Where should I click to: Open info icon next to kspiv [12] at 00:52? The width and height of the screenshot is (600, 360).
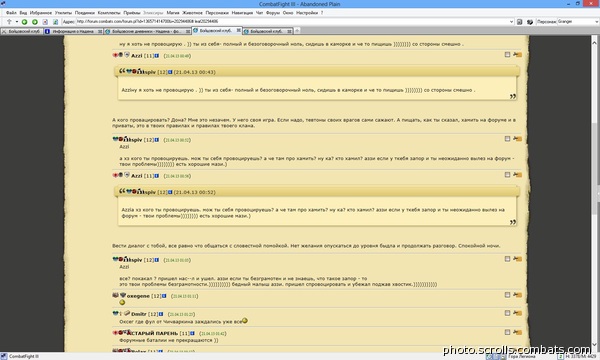[157, 140]
